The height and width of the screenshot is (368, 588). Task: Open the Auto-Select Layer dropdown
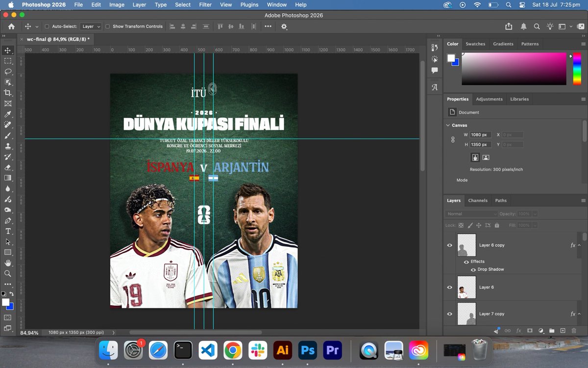pyautogui.click(x=91, y=26)
